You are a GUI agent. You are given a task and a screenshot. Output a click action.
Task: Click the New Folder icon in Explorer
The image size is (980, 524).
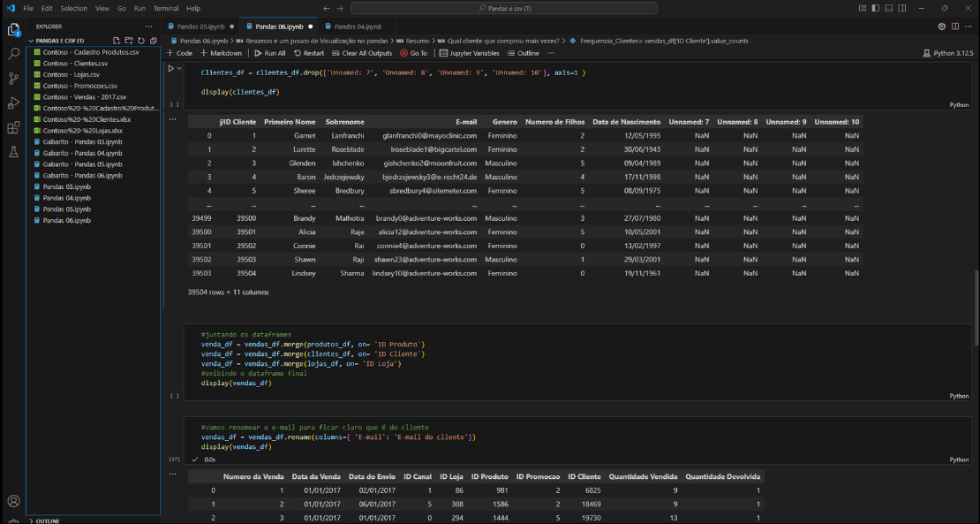click(x=129, y=41)
